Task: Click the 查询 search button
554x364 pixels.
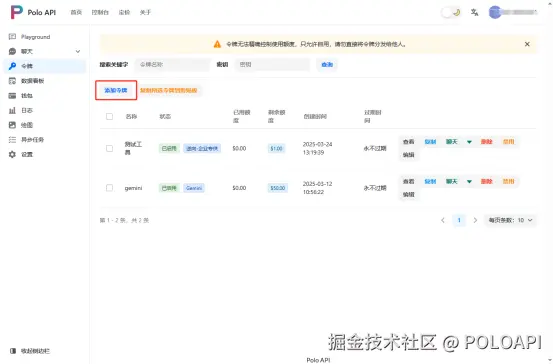Action: (327, 65)
